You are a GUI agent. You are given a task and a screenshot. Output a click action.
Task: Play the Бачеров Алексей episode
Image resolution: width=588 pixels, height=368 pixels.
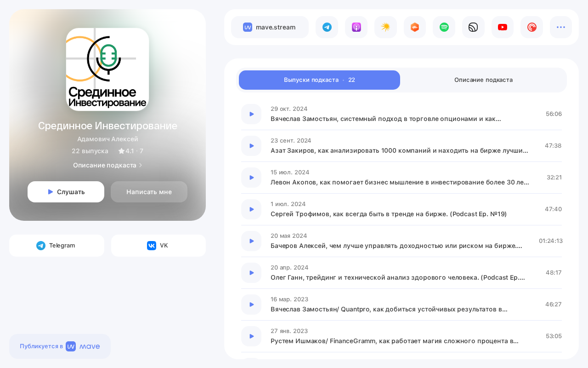click(251, 241)
